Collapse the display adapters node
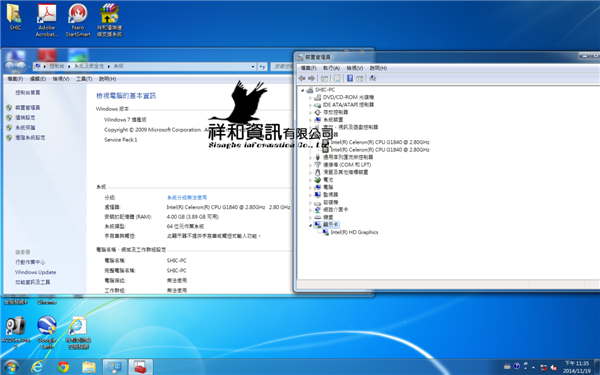Image resolution: width=600 pixels, height=375 pixels. coord(310,225)
